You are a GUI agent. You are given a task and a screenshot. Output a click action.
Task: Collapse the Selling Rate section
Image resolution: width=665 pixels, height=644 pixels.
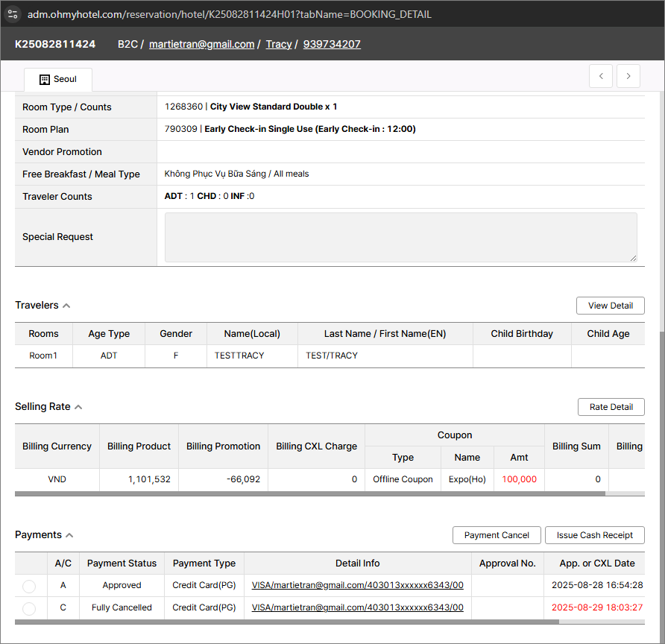tap(78, 407)
